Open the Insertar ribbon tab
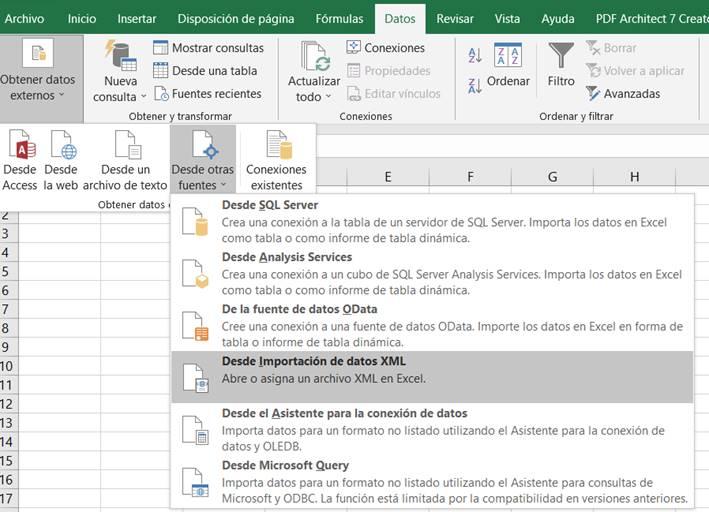Screen dimensions: 709x512 [x=137, y=19]
